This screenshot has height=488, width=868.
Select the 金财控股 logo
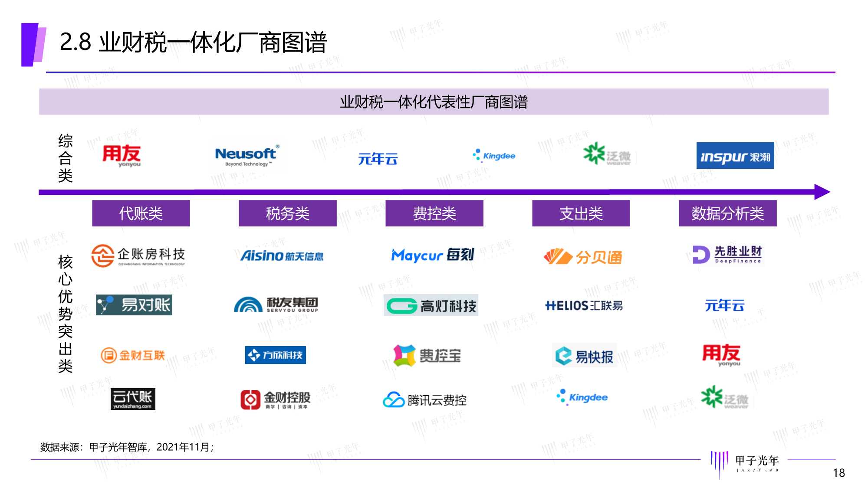(276, 400)
